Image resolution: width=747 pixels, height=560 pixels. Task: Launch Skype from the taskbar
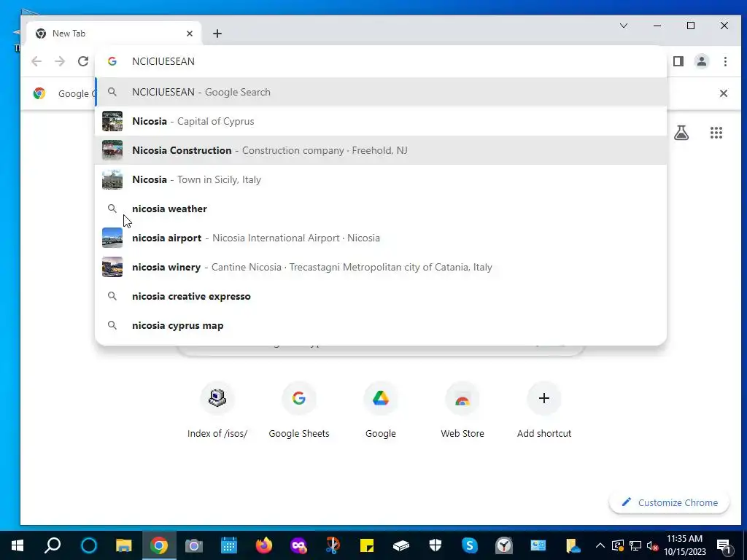(469, 545)
